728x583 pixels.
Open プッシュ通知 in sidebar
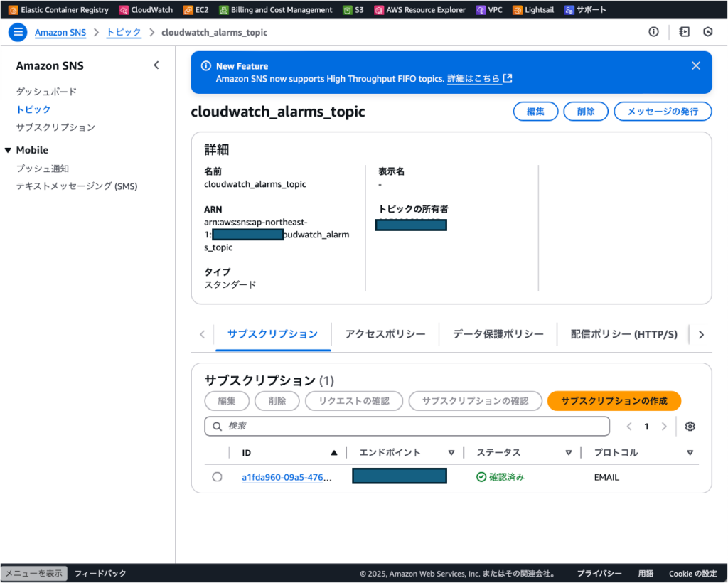[43, 168]
